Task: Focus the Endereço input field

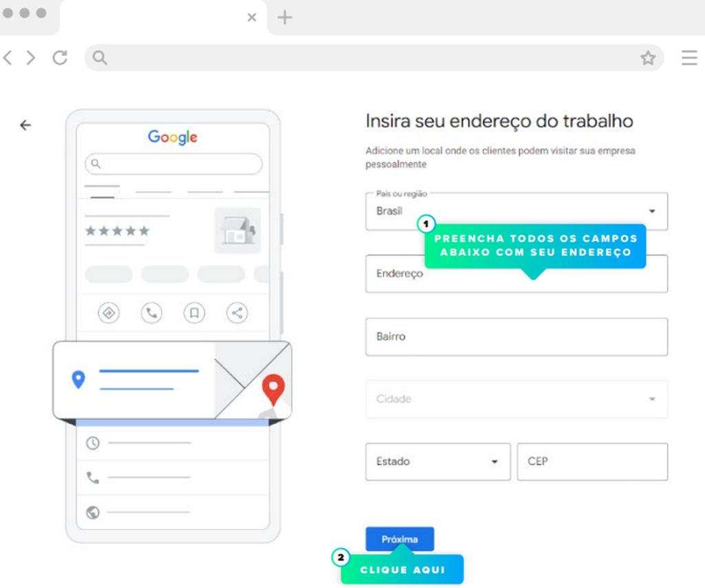Action: [x=516, y=274]
